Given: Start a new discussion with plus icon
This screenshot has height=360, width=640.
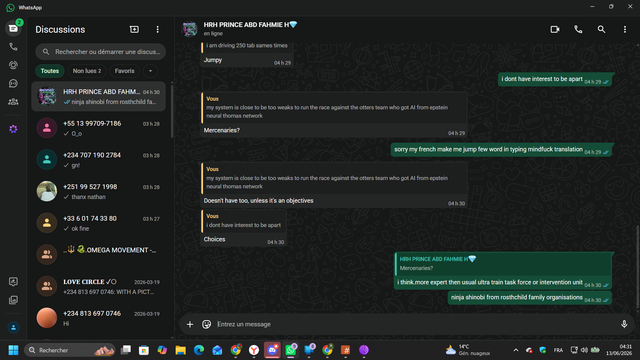Looking at the screenshot, I should 134,29.
